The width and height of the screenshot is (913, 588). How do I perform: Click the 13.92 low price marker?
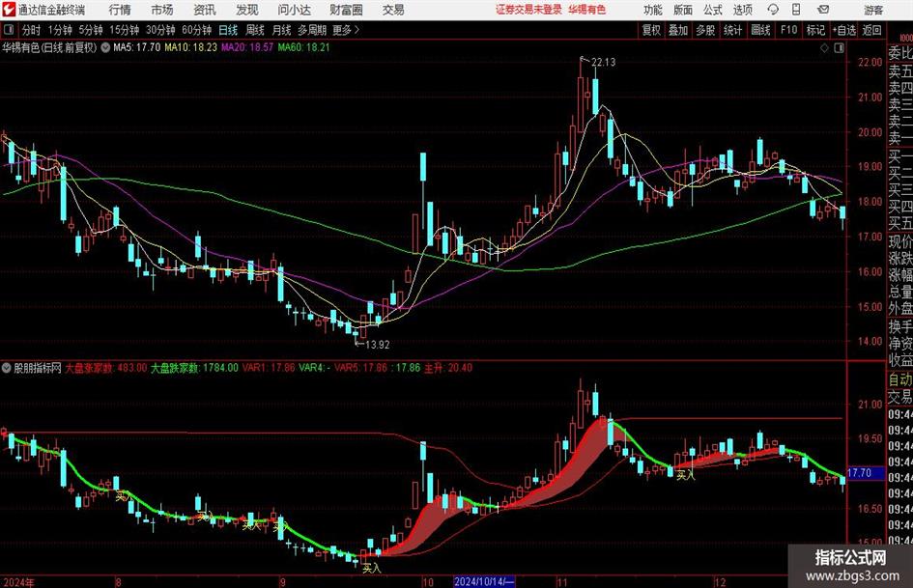coord(377,345)
